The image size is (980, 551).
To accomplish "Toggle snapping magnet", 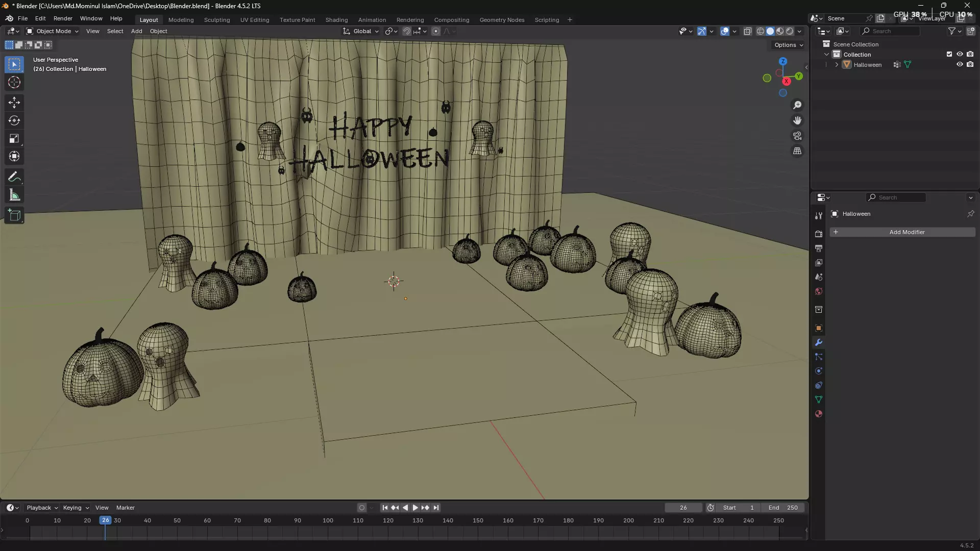I will pyautogui.click(x=406, y=31).
